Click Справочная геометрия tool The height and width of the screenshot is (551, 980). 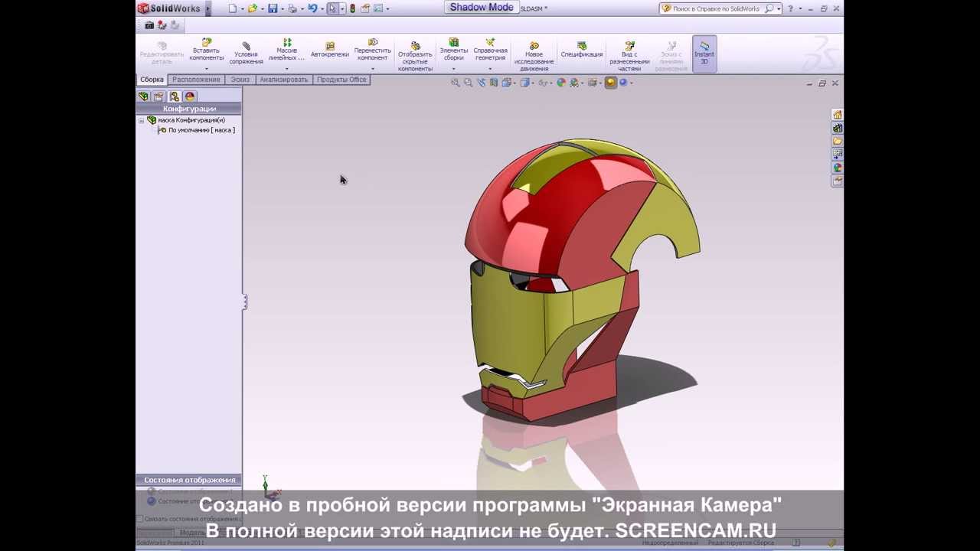click(491, 51)
